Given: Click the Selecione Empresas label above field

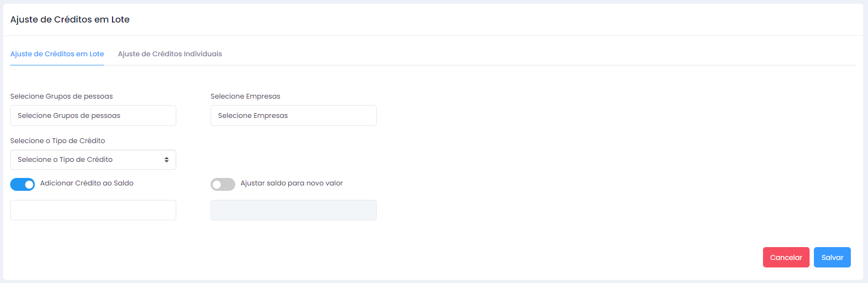Looking at the screenshot, I should [x=245, y=96].
